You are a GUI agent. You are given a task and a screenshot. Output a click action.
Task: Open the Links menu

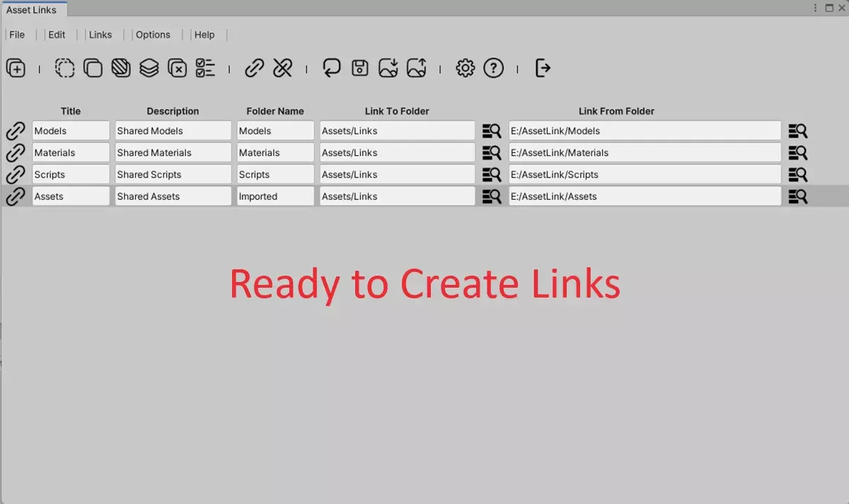100,35
